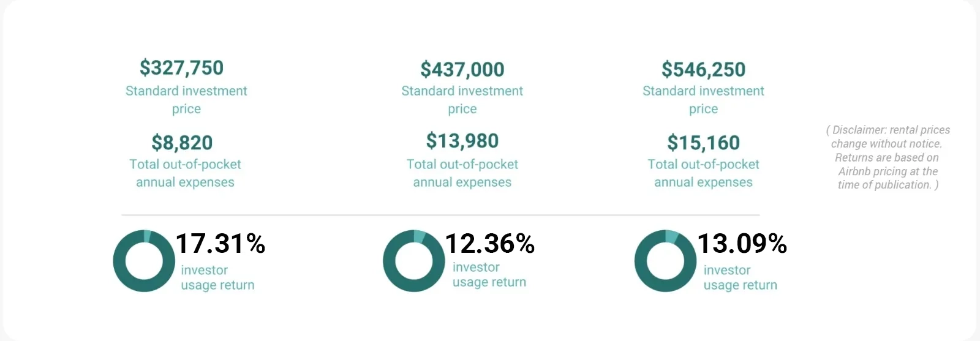
Task: Click the 13.09% donut chart icon
Action: pos(665,261)
